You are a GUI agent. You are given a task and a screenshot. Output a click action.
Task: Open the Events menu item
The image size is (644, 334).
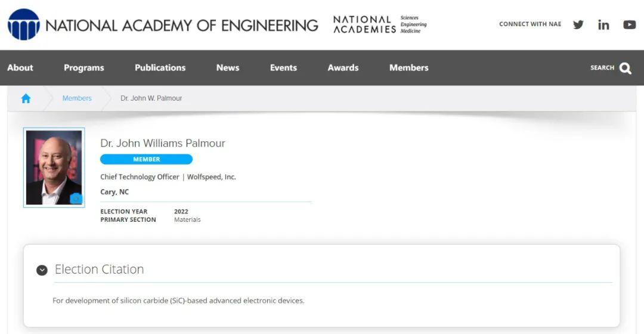pos(283,68)
